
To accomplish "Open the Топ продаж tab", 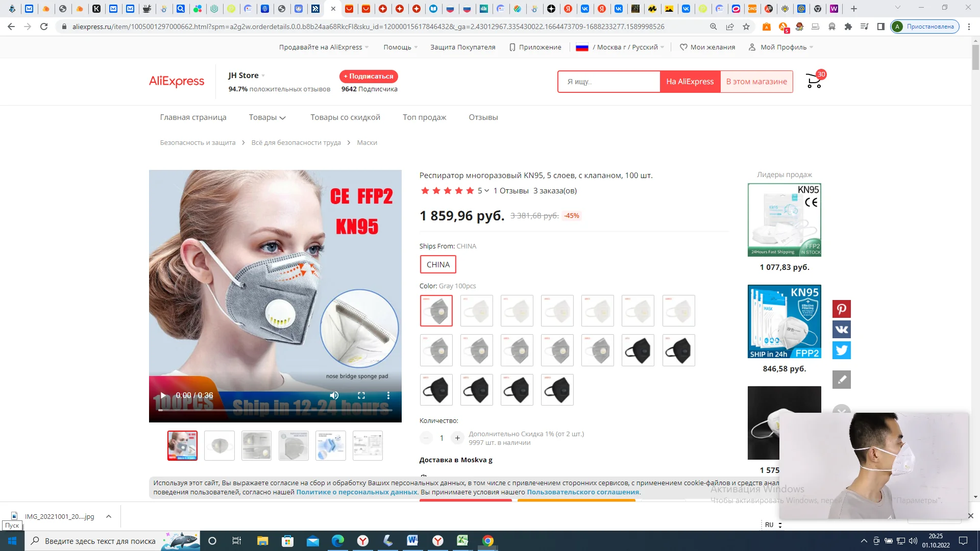I will [x=424, y=117].
